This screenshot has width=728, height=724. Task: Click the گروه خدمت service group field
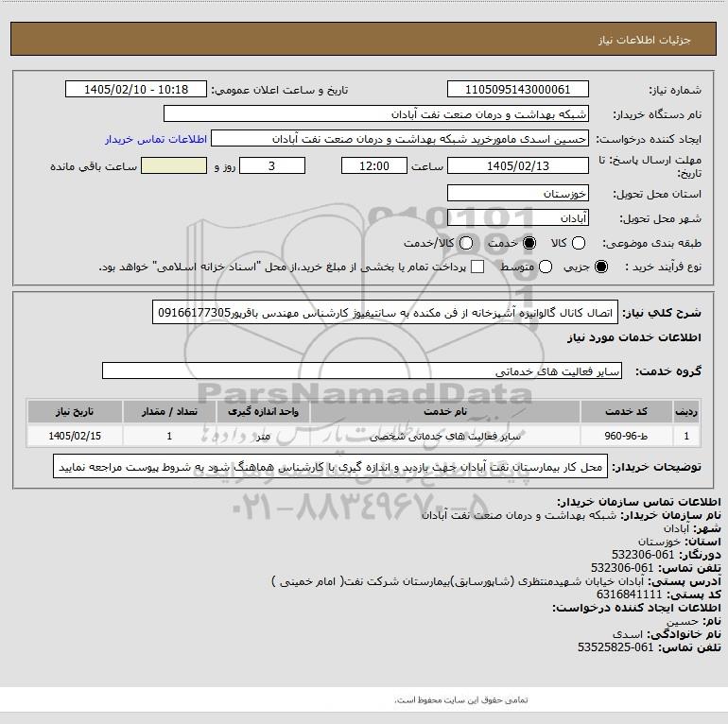click(x=362, y=371)
